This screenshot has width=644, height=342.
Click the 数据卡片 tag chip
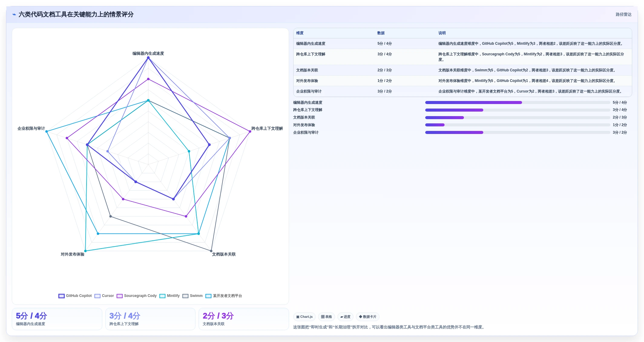click(x=367, y=317)
